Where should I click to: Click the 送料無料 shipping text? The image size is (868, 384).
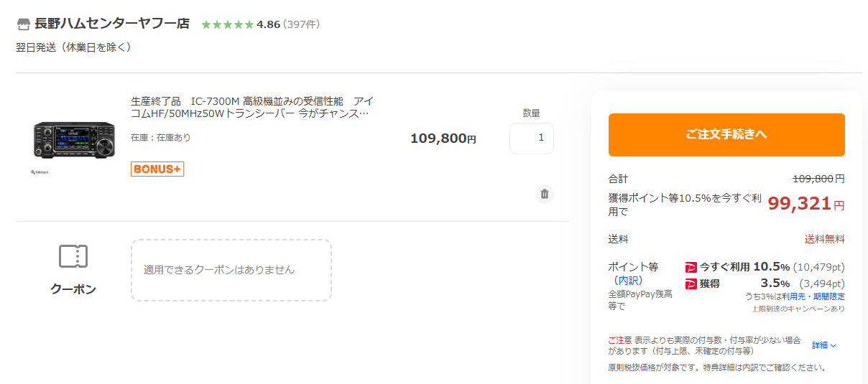(824, 239)
